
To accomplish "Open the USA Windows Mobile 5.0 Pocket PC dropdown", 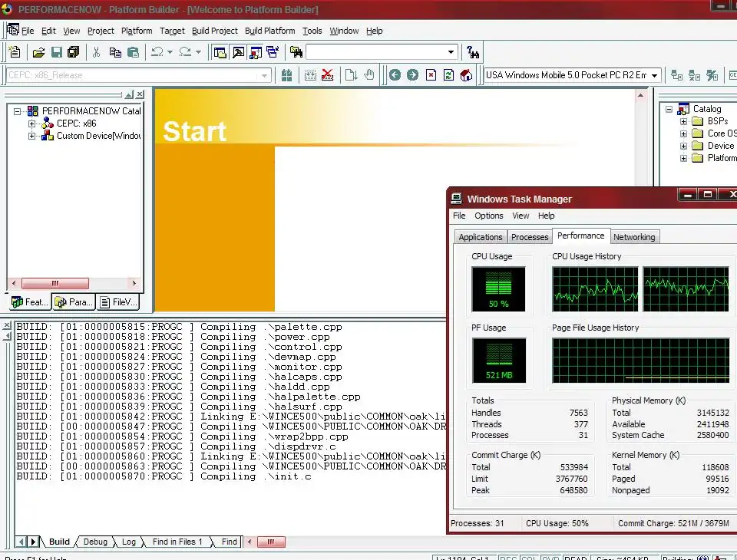I will pos(654,75).
